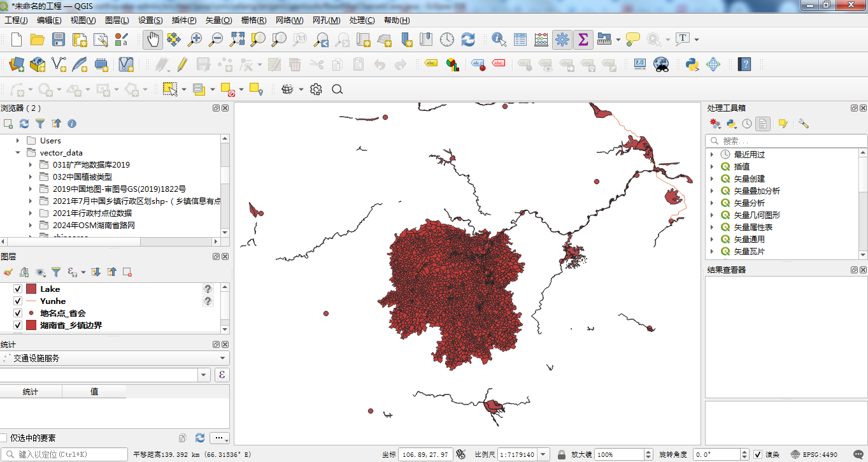Click the Zoom In magnifier icon

click(194, 40)
